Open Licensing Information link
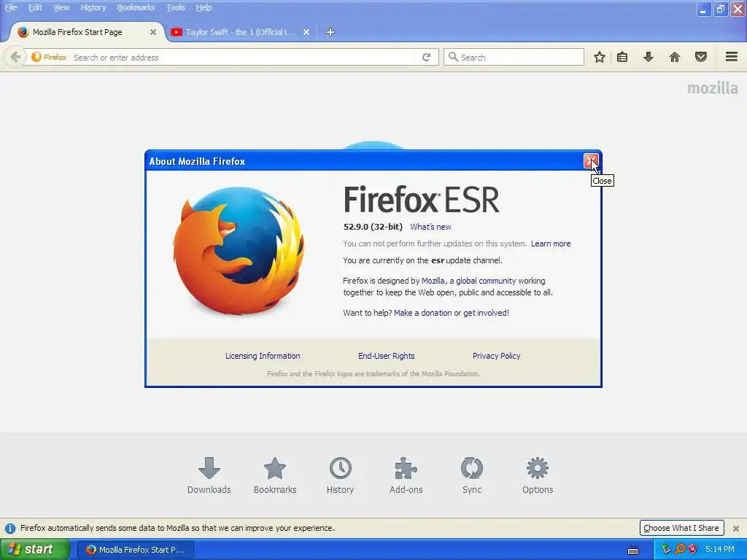Screen dimensions: 747x560 (263, 356)
